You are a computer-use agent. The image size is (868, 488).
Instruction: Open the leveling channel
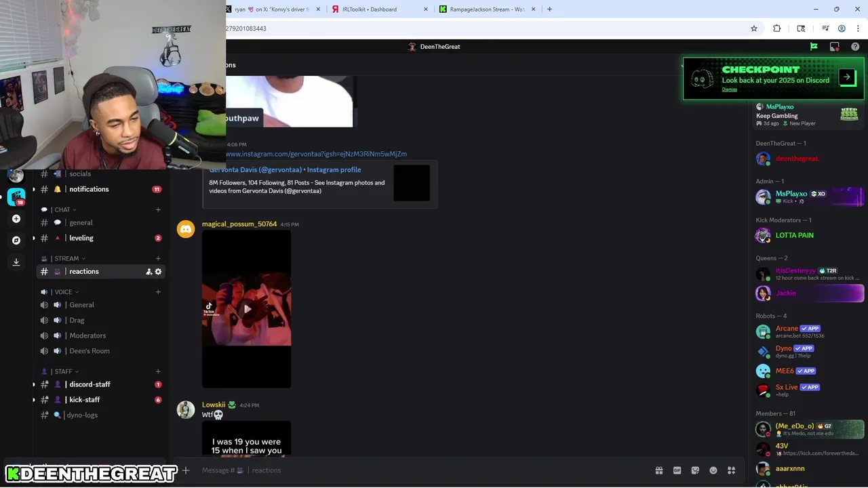101,239
